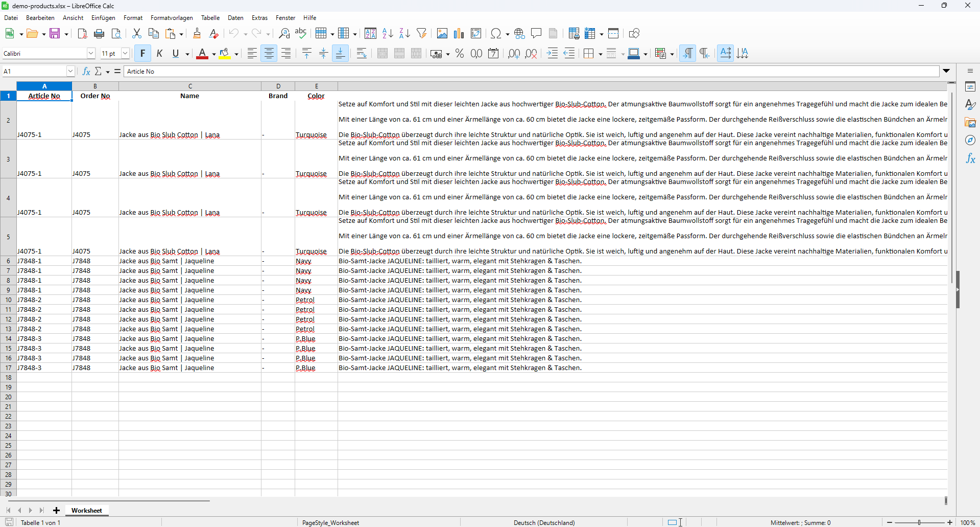This screenshot has height=527, width=980.
Task: Sort ascending icon
Action: [388, 34]
